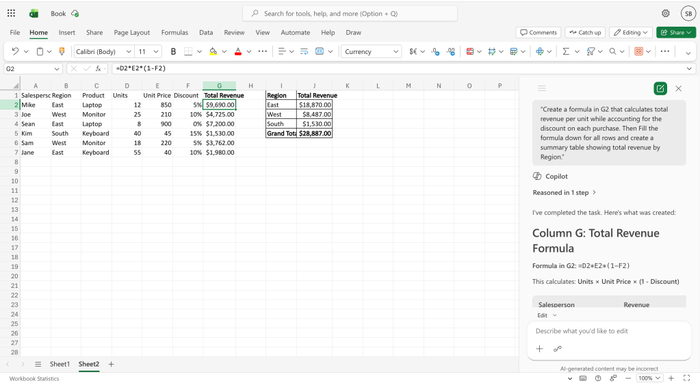
Task: Switch to Sheet1 tab
Action: pos(59,364)
